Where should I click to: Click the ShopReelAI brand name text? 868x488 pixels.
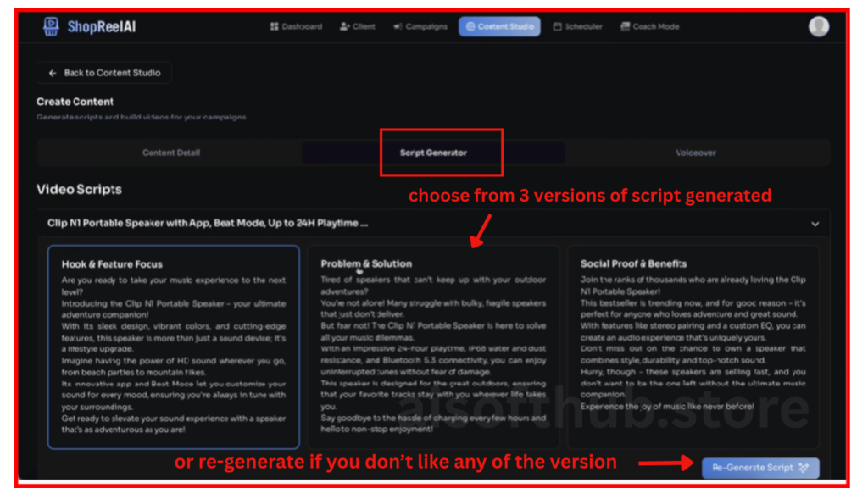[102, 27]
